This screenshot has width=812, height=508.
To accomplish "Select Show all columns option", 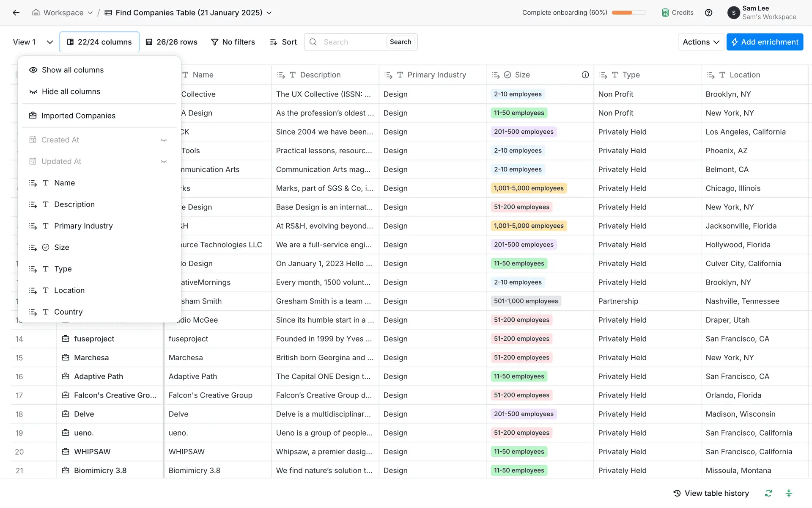I will pyautogui.click(x=72, y=70).
